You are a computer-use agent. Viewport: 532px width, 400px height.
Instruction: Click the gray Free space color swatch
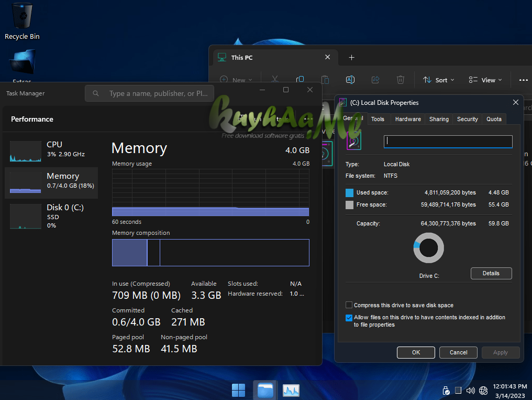[349, 205]
